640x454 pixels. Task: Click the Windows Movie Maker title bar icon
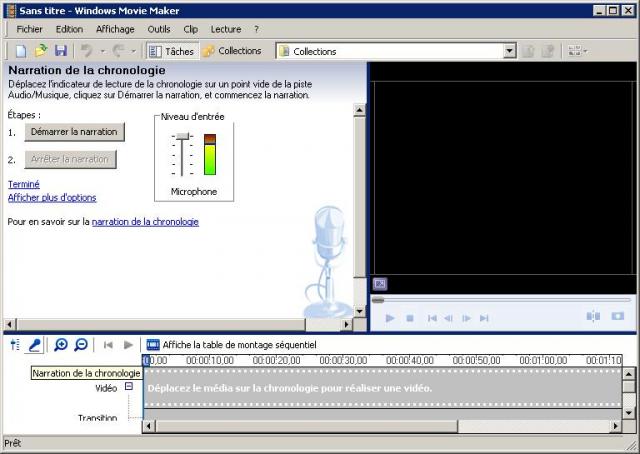click(11, 11)
